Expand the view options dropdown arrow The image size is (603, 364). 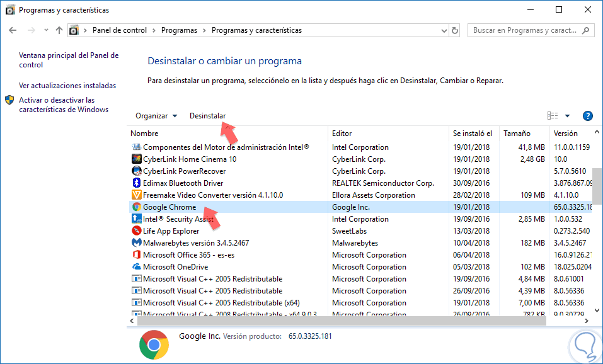(x=567, y=116)
